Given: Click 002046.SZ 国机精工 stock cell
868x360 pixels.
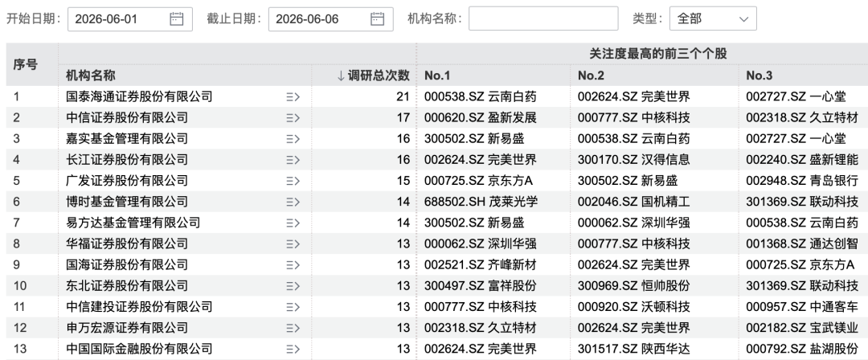Looking at the screenshot, I should pyautogui.click(x=634, y=202).
